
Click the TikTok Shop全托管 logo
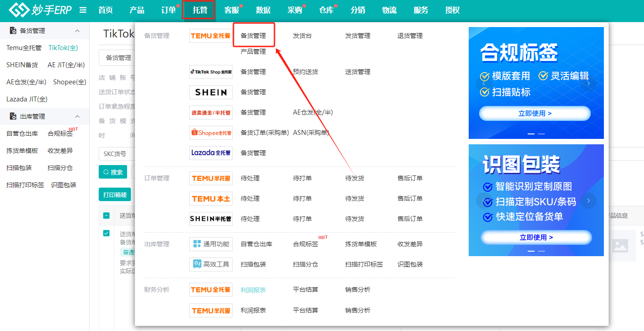pos(211,72)
